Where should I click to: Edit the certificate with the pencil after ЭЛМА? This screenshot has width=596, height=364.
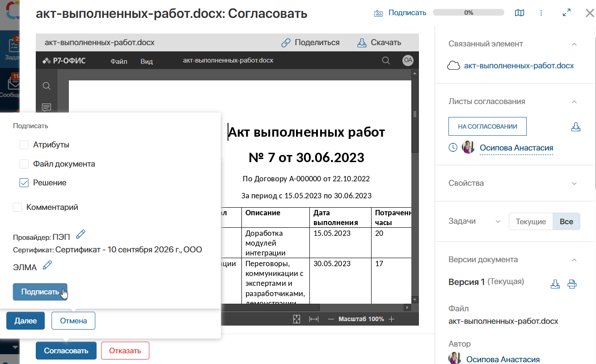tap(47, 265)
